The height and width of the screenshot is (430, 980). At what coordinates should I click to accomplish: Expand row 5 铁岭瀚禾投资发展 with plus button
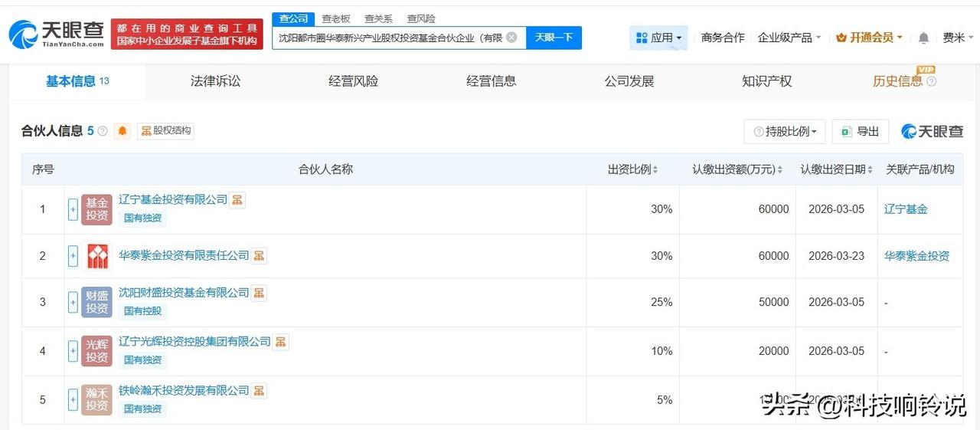(73, 399)
